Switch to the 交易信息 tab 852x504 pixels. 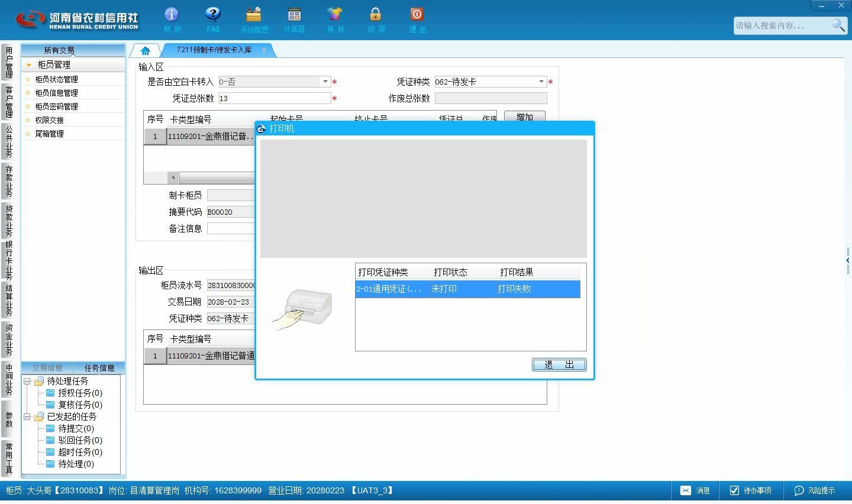coord(47,368)
